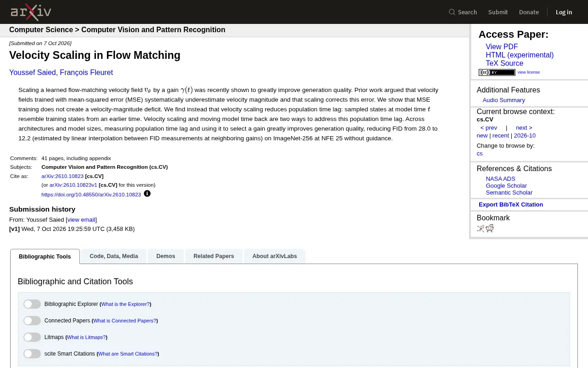Bookmark paper with BibSonomy icon

(481, 228)
